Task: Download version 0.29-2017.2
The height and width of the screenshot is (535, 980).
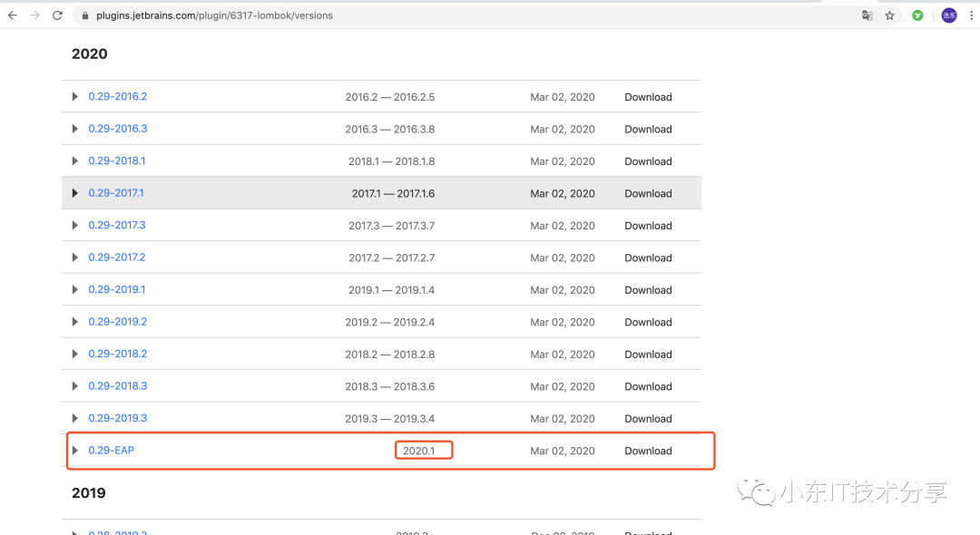Action: tap(648, 258)
